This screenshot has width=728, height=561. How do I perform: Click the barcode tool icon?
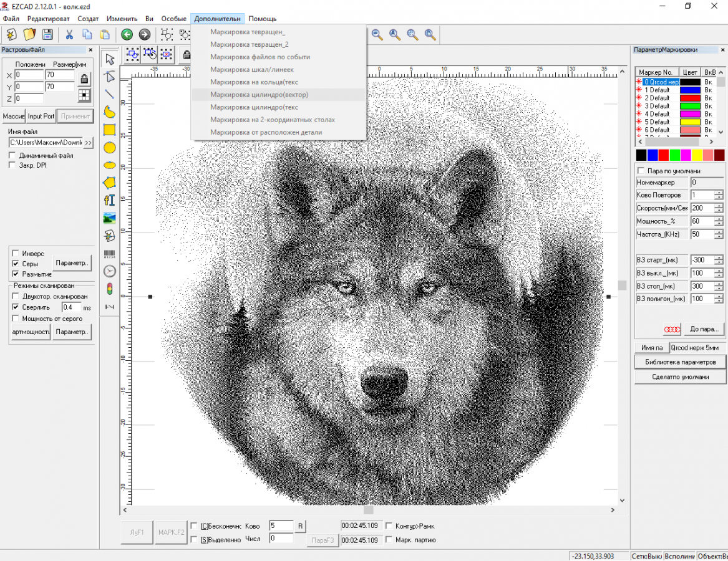[x=110, y=254]
